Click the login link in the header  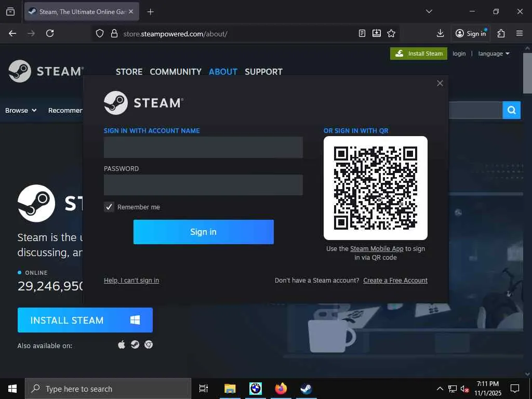[x=459, y=54]
